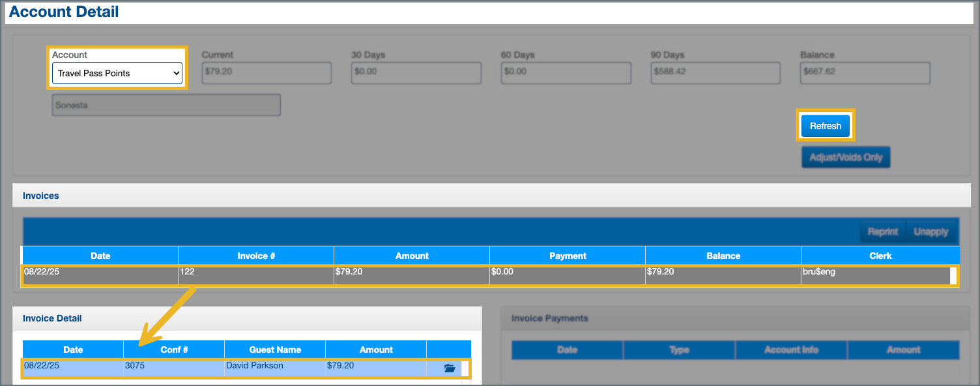
Task: Click the Type header in Invoice Payments
Action: pos(679,349)
